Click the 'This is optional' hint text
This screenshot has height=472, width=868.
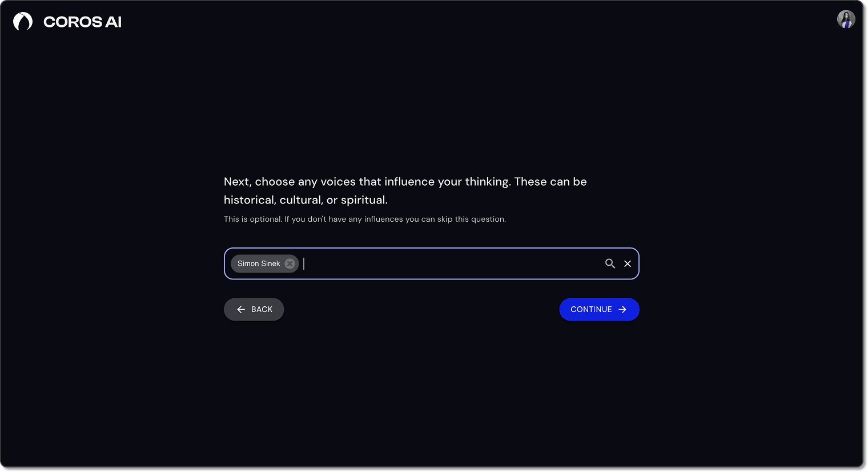click(365, 219)
